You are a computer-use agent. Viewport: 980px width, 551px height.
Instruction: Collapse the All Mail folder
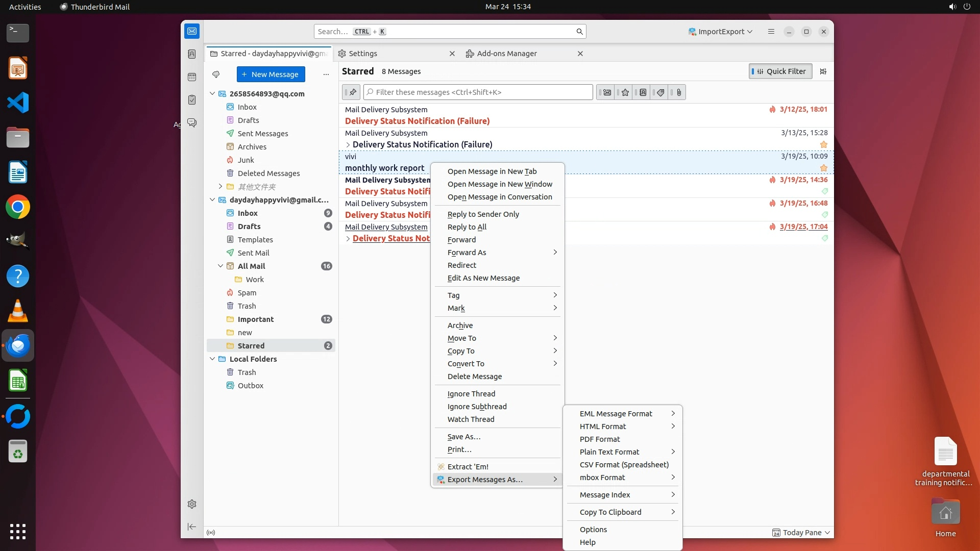click(220, 266)
